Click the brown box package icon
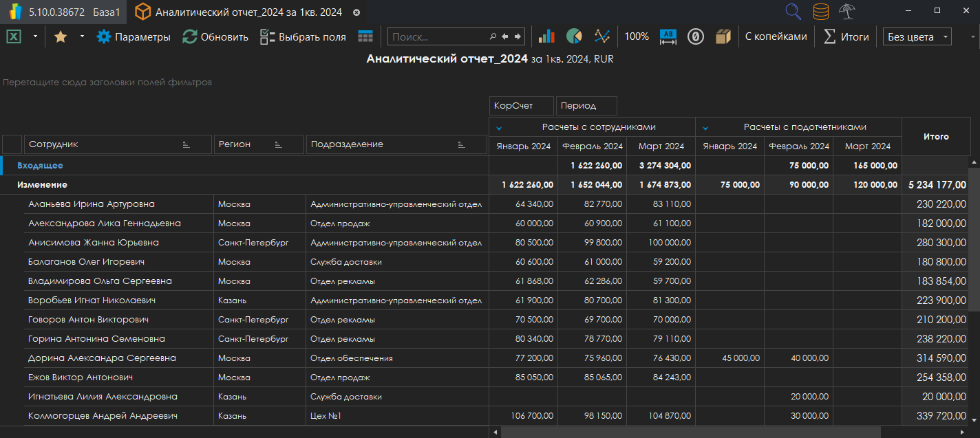 coord(723,36)
